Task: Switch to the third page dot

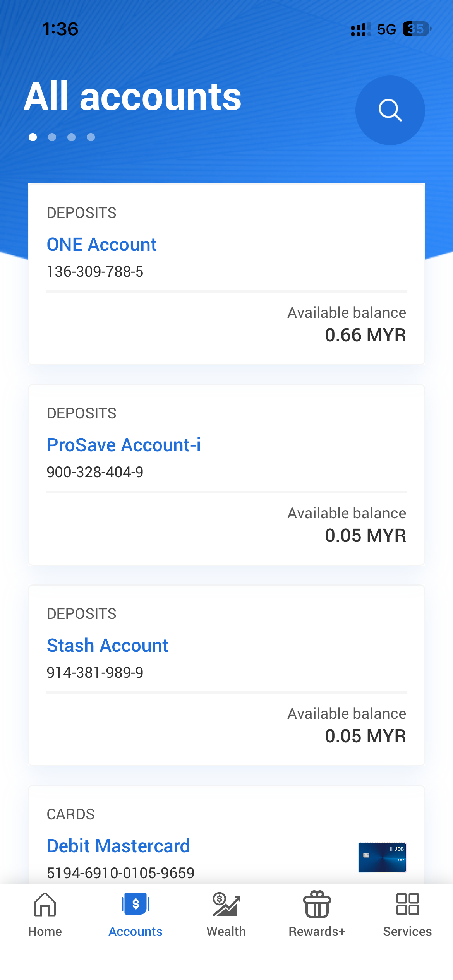Action: point(72,137)
